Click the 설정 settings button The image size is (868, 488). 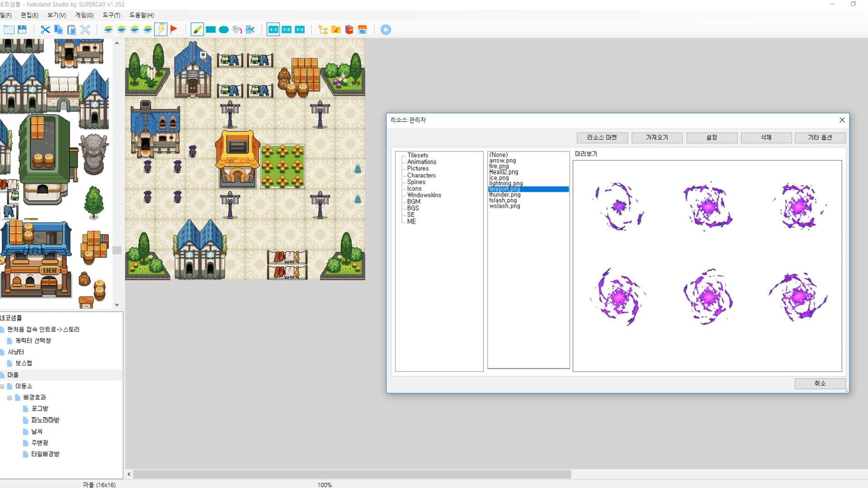(712, 137)
